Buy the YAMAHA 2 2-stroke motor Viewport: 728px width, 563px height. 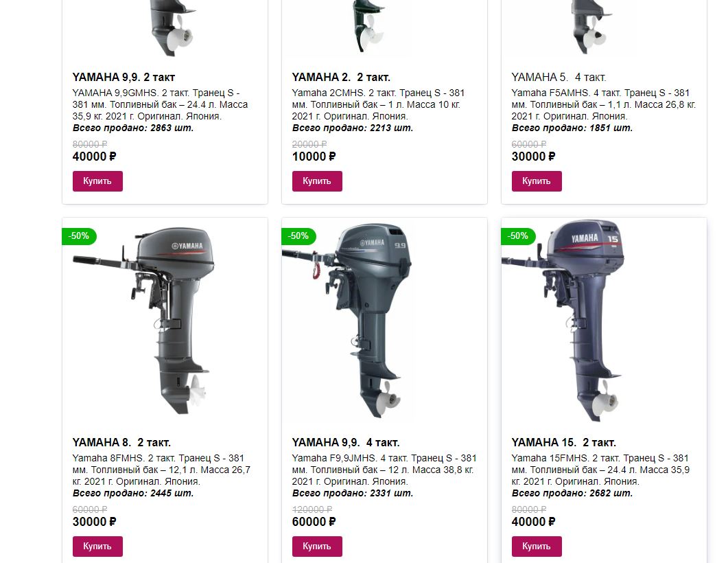pyautogui.click(x=317, y=181)
